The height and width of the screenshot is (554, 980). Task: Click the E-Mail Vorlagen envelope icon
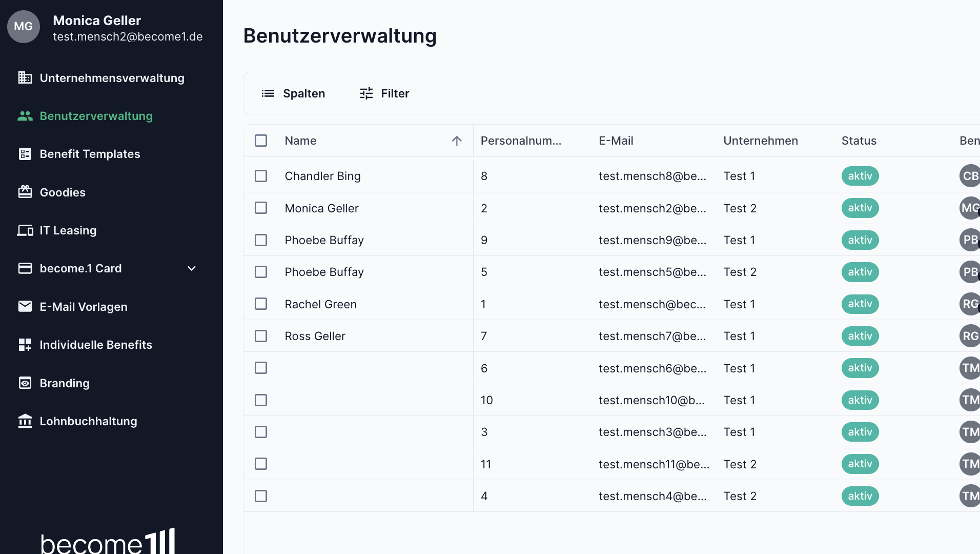25,306
